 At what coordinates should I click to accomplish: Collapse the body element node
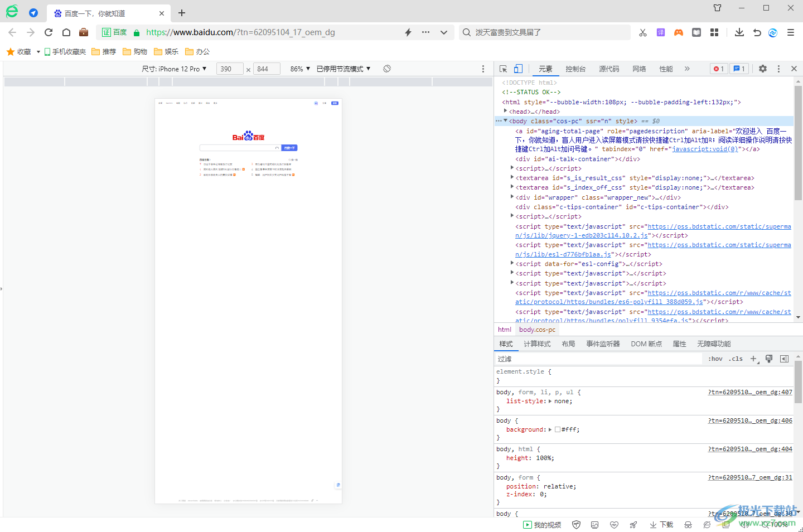click(x=505, y=120)
